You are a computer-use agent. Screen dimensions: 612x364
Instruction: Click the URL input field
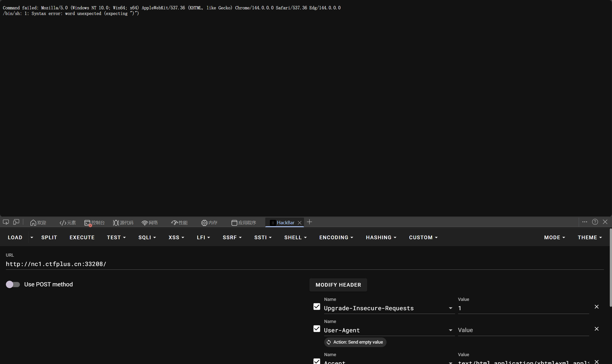(x=305, y=264)
